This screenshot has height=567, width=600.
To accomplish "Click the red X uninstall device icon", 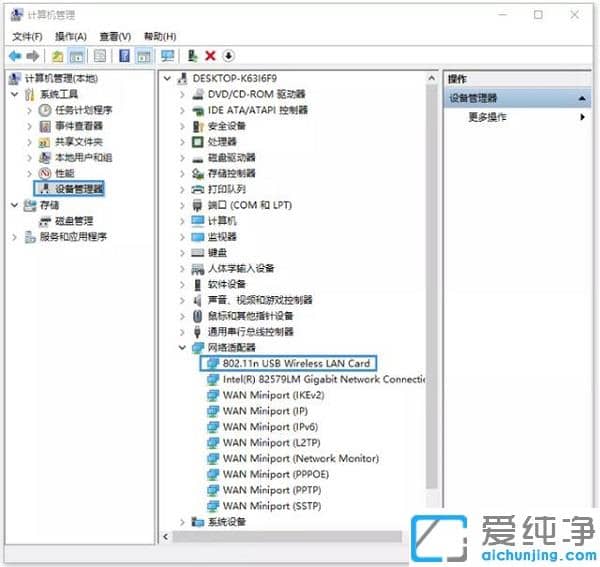I will 210,56.
